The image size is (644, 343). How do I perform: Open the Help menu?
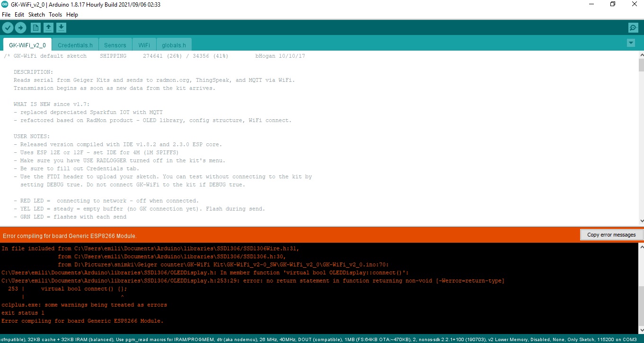(x=72, y=15)
